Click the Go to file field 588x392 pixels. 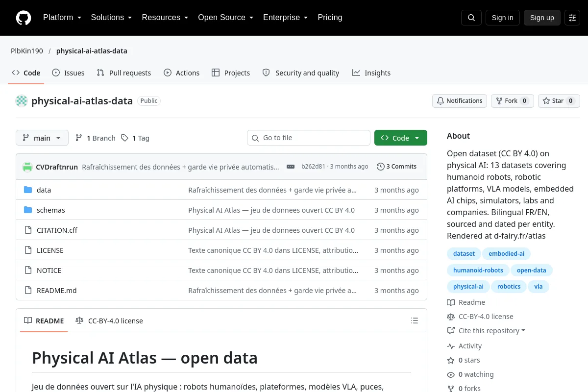pos(309,138)
